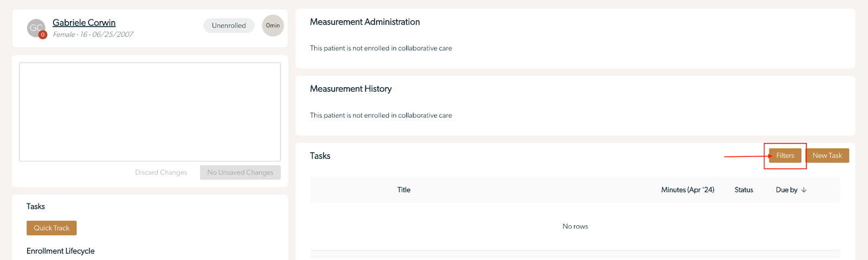Sort tasks by Status column
Viewport: 868px width, 260px height.
click(744, 190)
